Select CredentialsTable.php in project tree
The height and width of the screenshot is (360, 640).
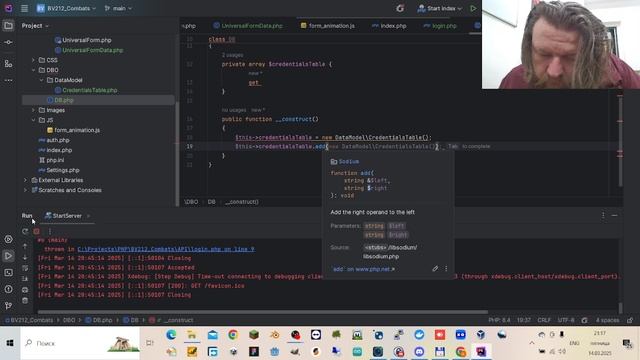[90, 90]
